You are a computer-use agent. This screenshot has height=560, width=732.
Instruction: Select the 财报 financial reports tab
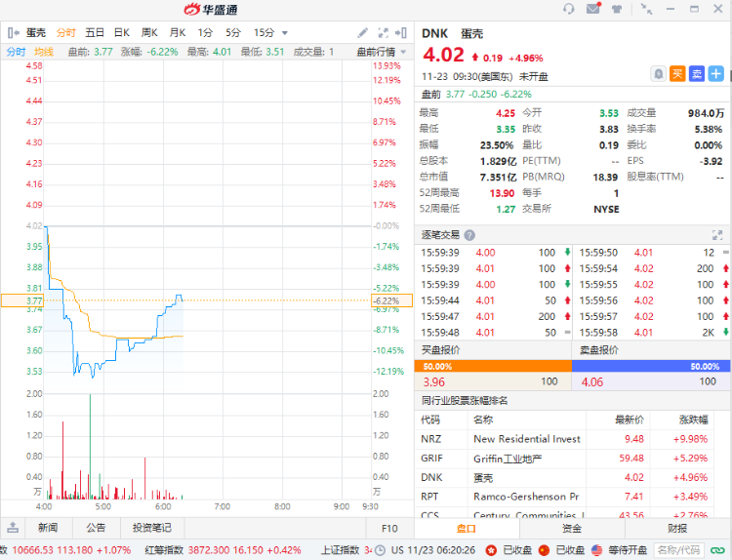(677, 528)
